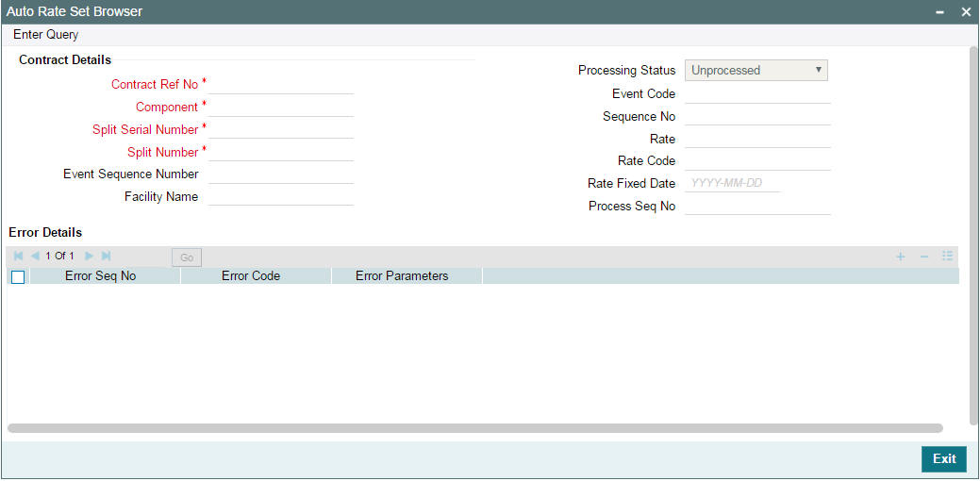Focus the Rate Fixed Date field
The image size is (980, 481).
733,184
